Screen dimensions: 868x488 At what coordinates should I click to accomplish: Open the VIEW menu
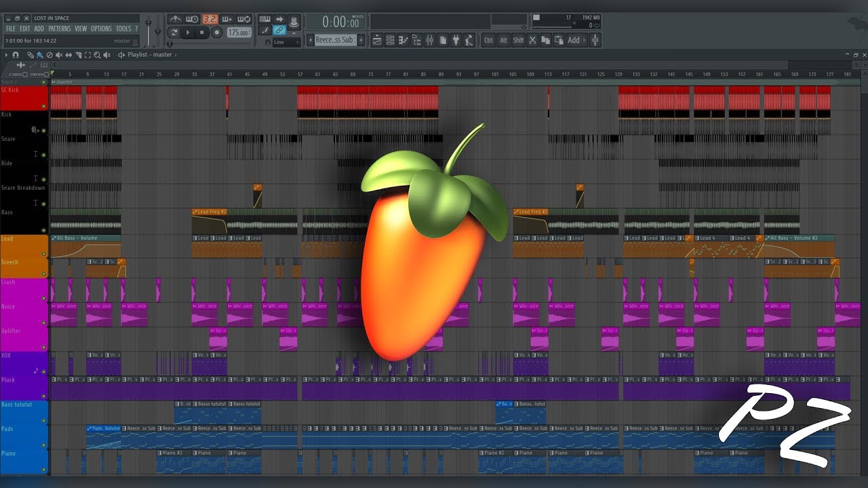(x=81, y=29)
